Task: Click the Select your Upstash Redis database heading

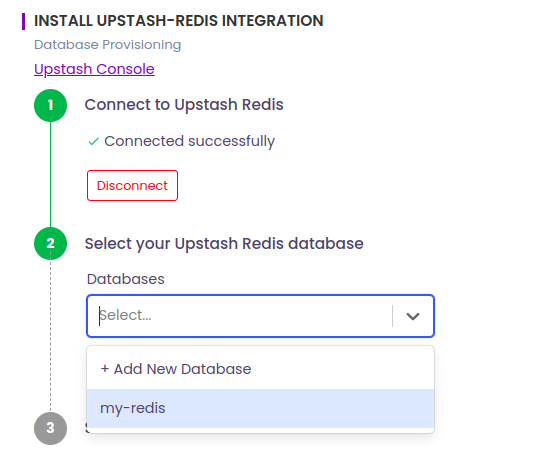Action: point(224,243)
